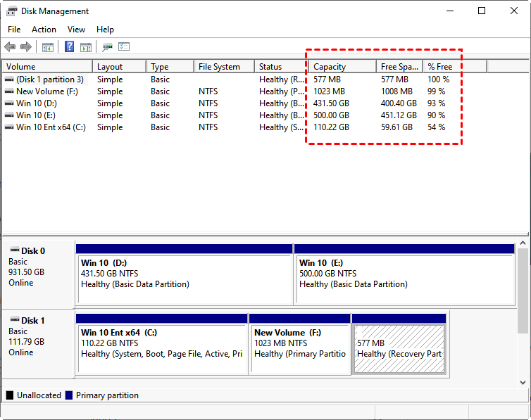Open Help via the blue question mark icon

point(70,47)
